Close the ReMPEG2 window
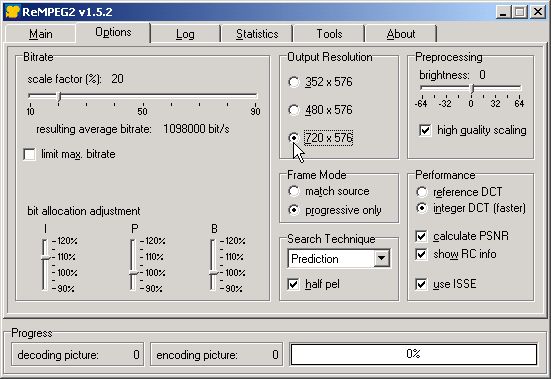 tap(538, 12)
